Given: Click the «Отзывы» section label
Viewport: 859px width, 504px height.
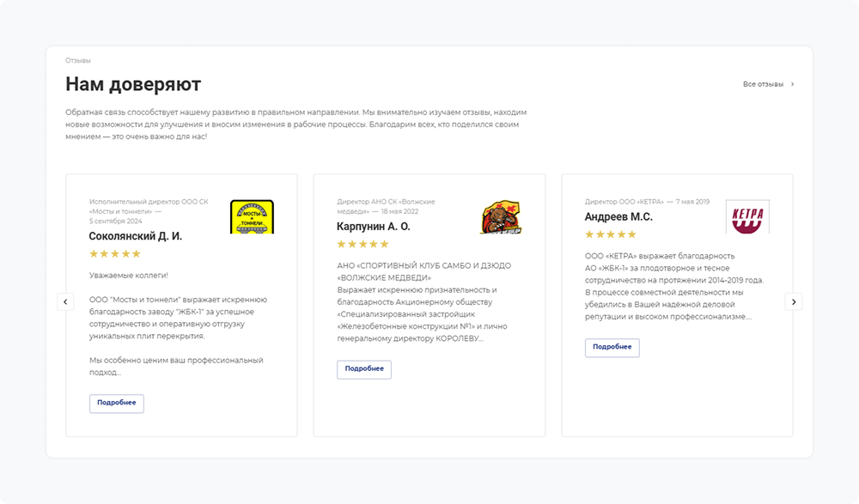Looking at the screenshot, I should tap(78, 61).
